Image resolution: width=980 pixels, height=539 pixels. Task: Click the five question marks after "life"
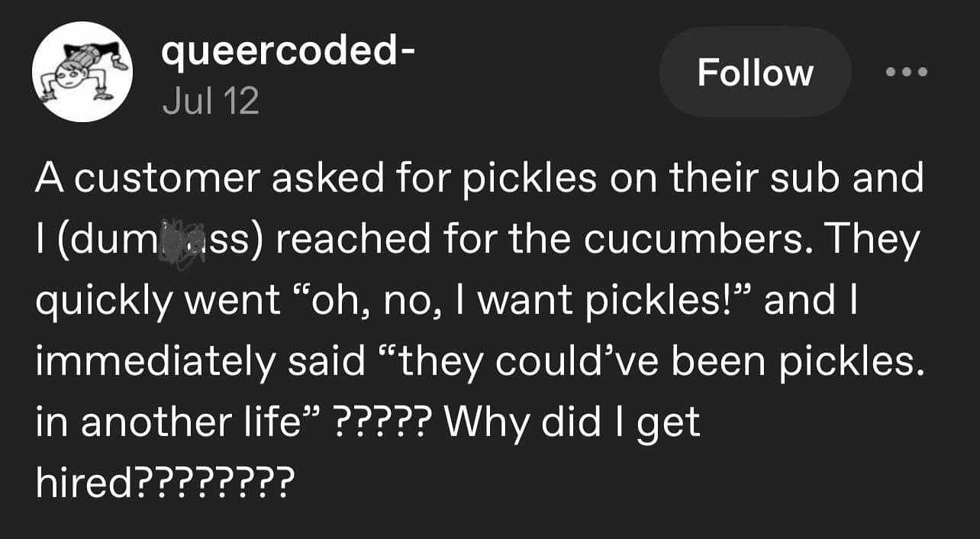pyautogui.click(x=384, y=422)
